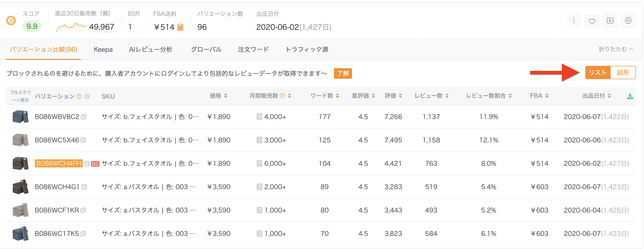644x249 pixels.
Task: Click the copy icon beside バリエーション header
Action: click(x=87, y=96)
